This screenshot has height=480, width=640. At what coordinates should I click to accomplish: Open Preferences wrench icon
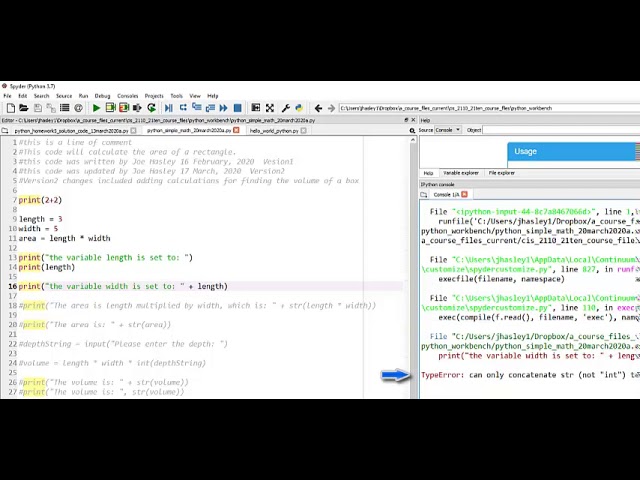click(286, 108)
